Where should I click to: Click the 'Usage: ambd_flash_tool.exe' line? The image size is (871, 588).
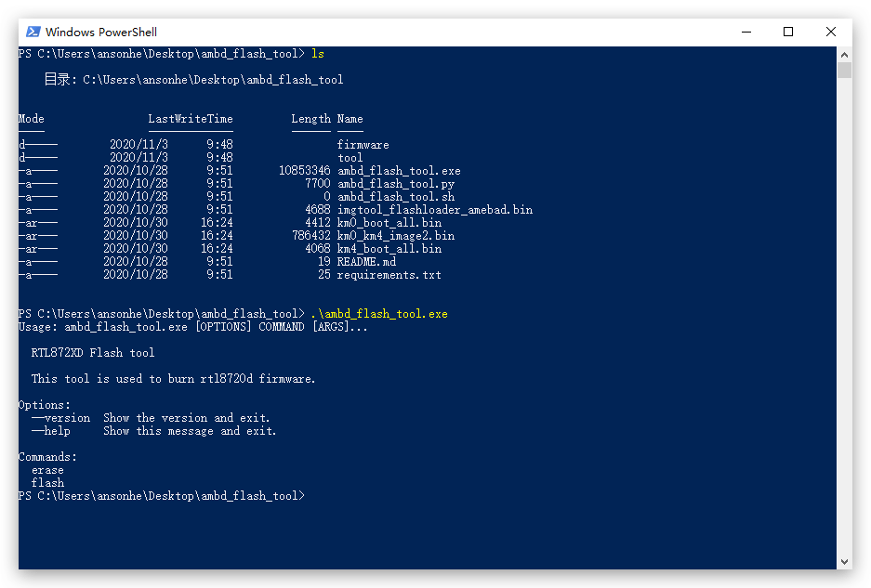[192, 327]
